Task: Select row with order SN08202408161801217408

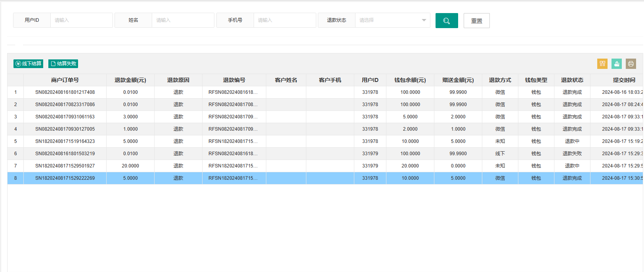Action: (x=325, y=92)
